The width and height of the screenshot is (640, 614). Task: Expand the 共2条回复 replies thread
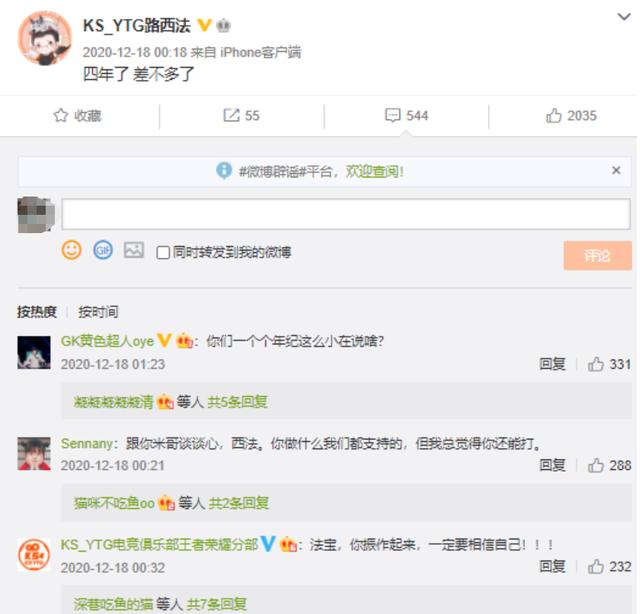[239, 503]
